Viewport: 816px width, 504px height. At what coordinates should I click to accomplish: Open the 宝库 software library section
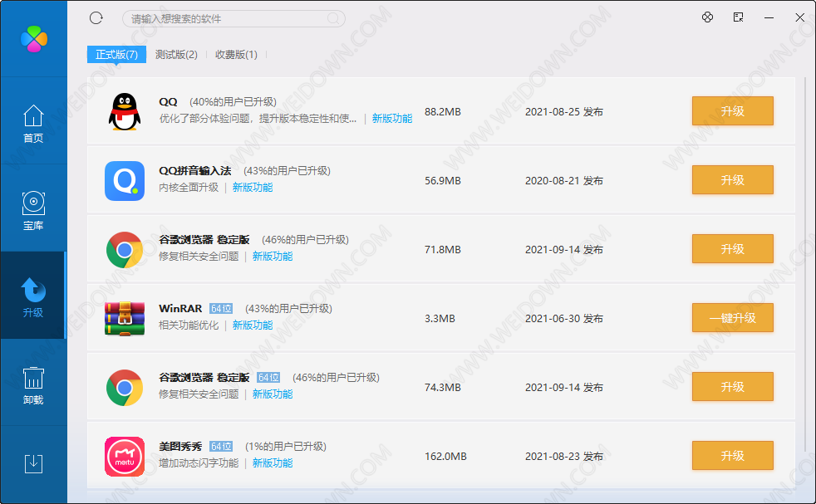coord(33,211)
